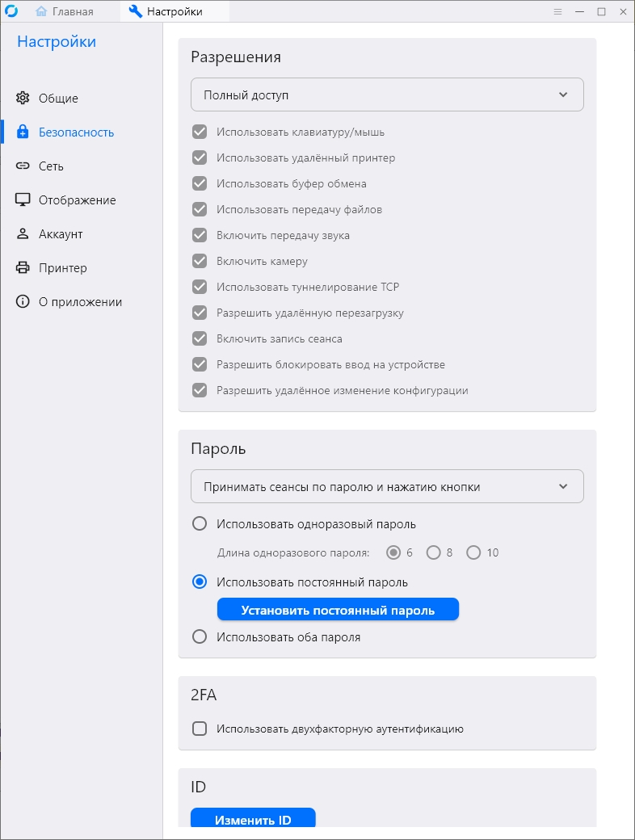This screenshot has width=635, height=840.
Task: Select Использовать одноразовый пароль radio button
Action: click(200, 523)
